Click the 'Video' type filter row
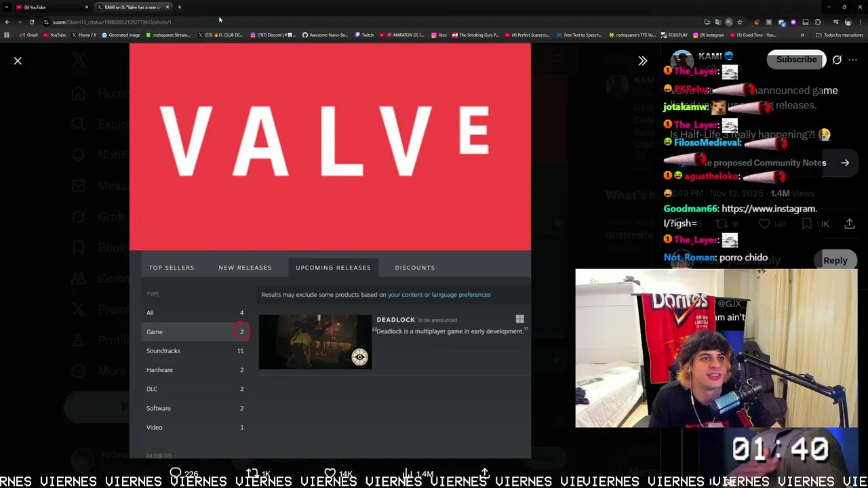 (195, 427)
